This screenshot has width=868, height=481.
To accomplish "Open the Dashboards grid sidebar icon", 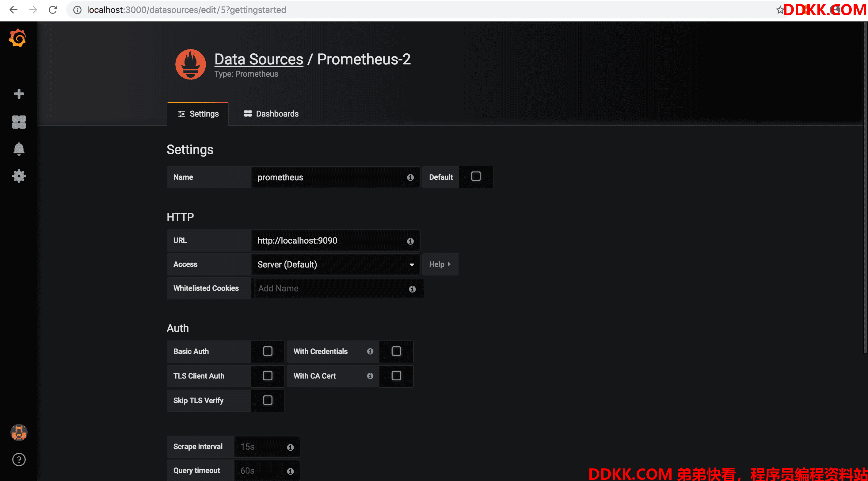I will click(x=19, y=122).
